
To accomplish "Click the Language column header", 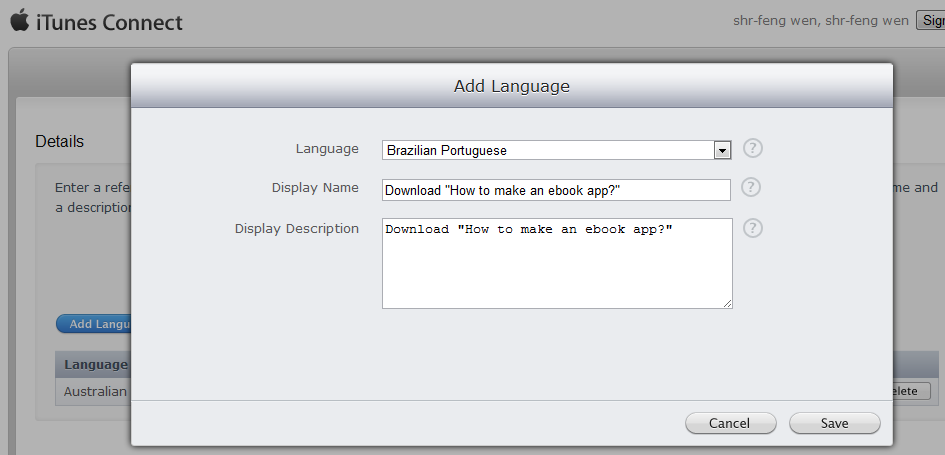I will pos(95,365).
